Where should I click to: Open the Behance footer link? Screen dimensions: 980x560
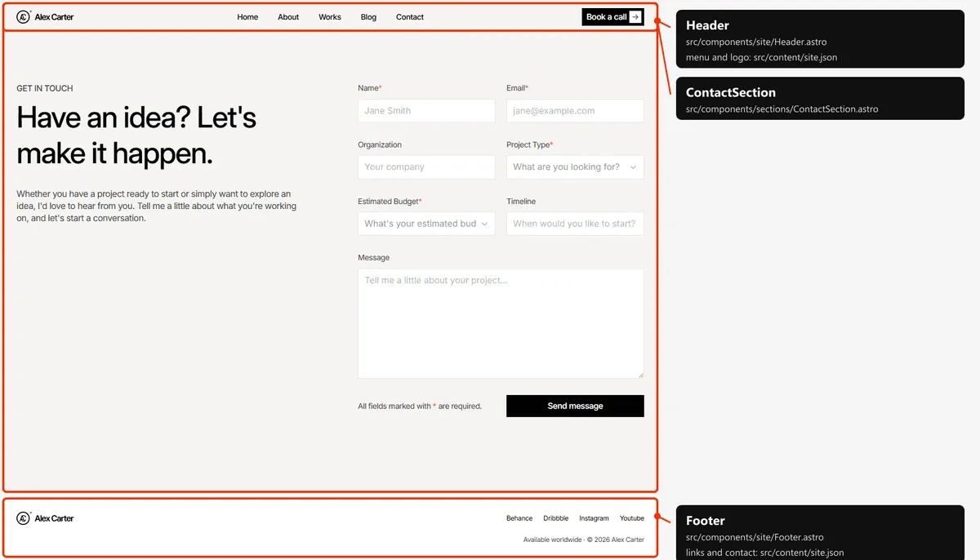[519, 518]
